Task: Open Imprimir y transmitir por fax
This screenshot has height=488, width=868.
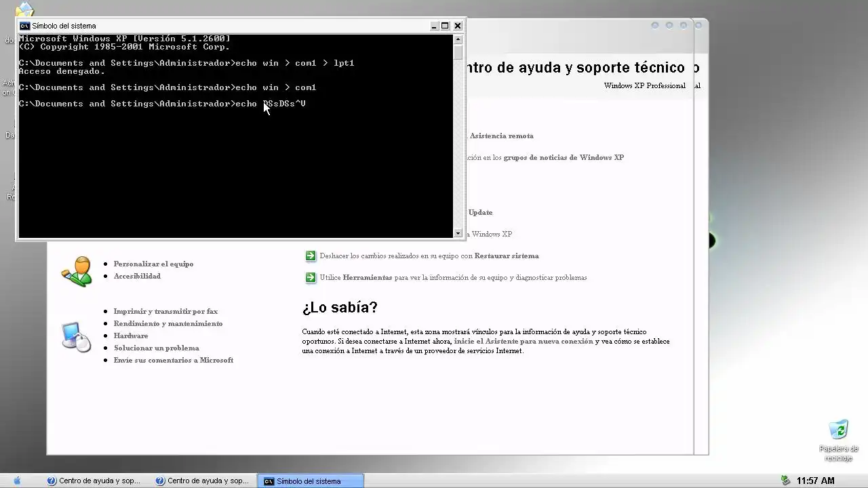Action: [x=165, y=311]
